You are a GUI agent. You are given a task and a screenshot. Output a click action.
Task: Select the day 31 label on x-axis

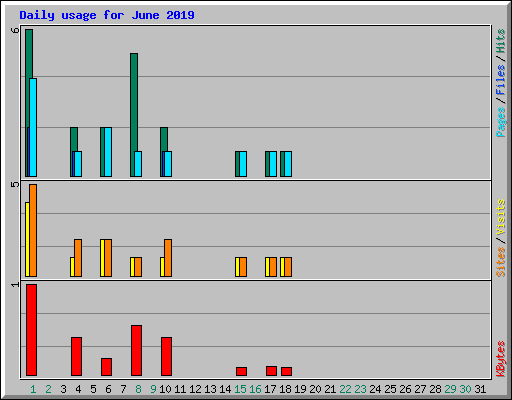click(x=480, y=389)
